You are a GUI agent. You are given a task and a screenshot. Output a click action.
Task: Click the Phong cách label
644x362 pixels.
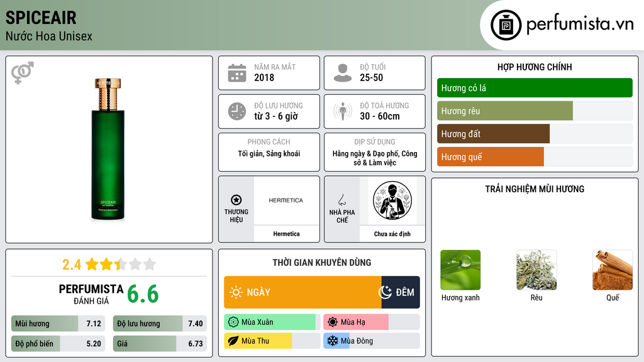click(269, 141)
